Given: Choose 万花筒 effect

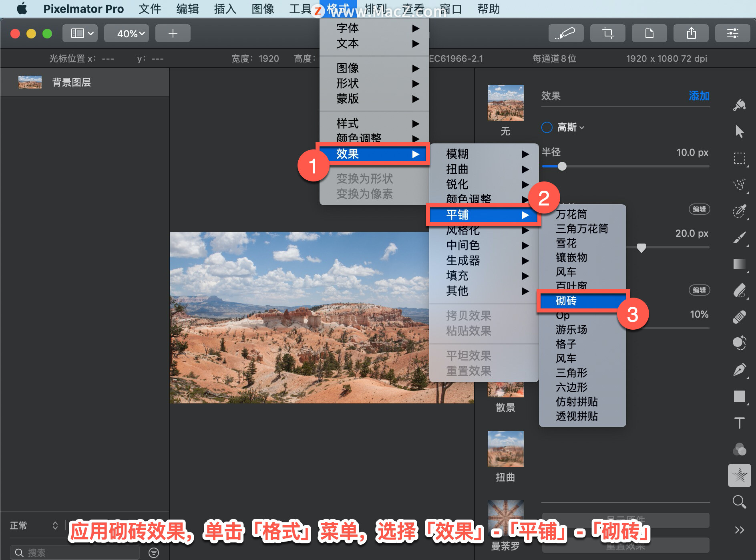Looking at the screenshot, I should coord(583,214).
